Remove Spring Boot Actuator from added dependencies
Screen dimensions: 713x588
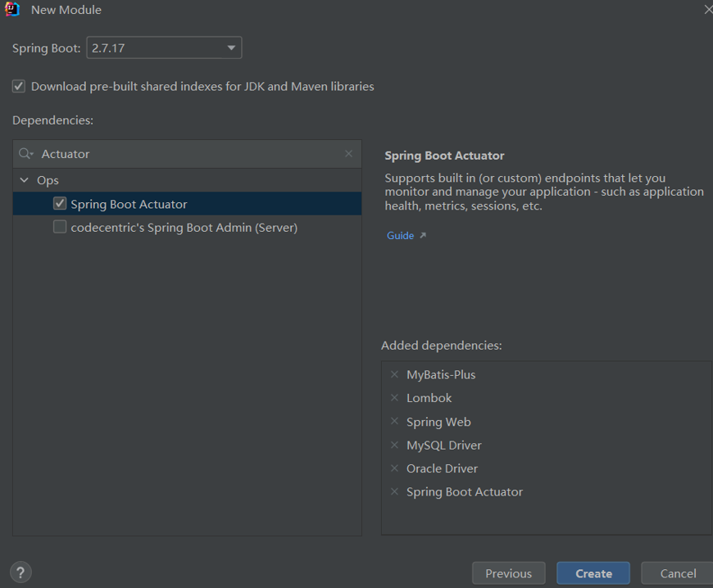(x=394, y=491)
